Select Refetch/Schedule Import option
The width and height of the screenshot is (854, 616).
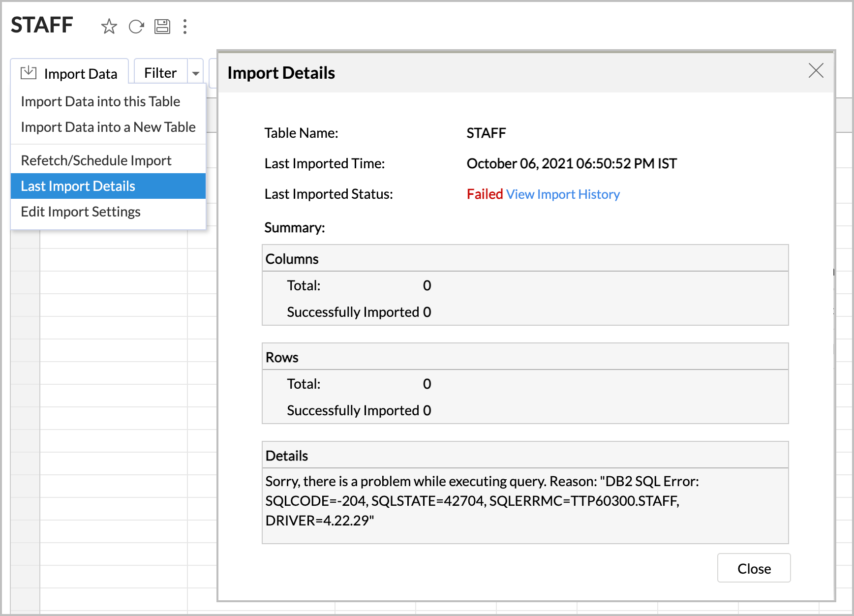96,160
